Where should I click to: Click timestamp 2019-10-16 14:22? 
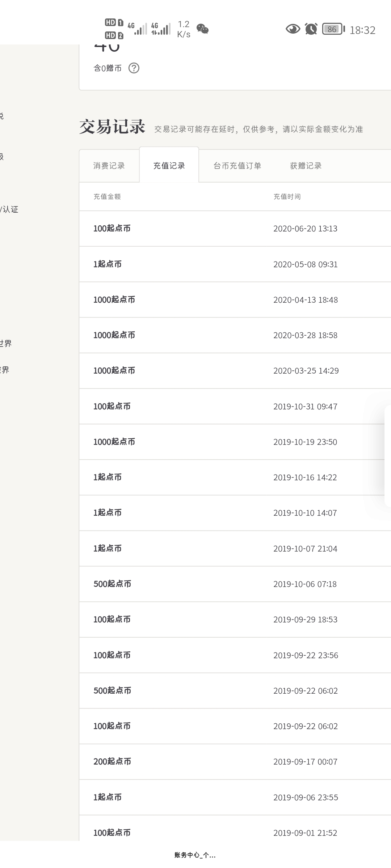click(x=305, y=477)
